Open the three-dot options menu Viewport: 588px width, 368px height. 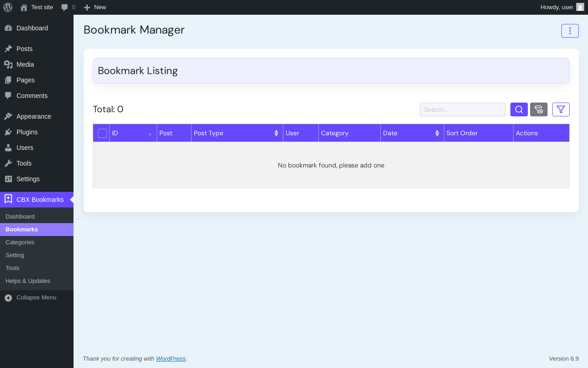coord(570,31)
